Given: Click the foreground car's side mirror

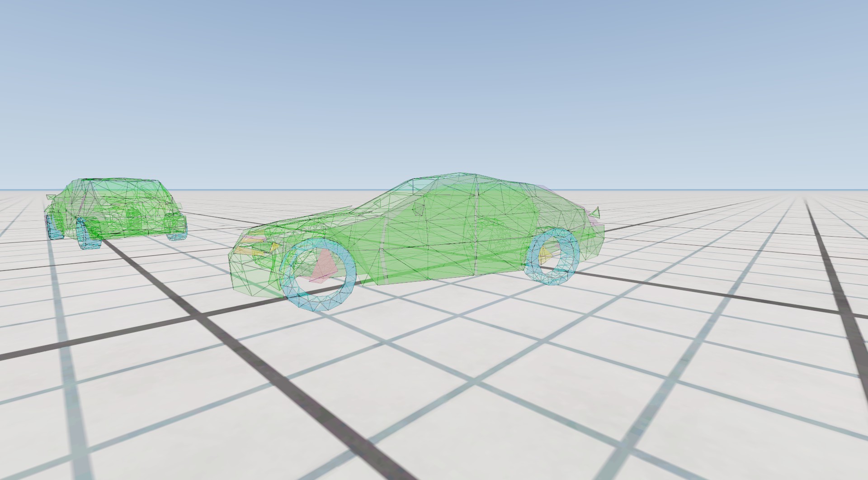Looking at the screenshot, I should [x=419, y=209].
